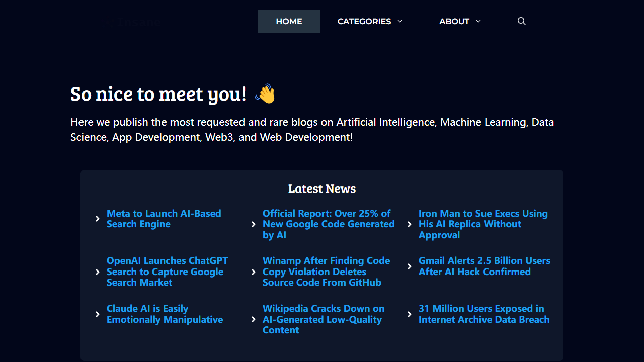Image resolution: width=644 pixels, height=362 pixels.
Task: Open the search magnifier icon
Action: [x=522, y=21]
